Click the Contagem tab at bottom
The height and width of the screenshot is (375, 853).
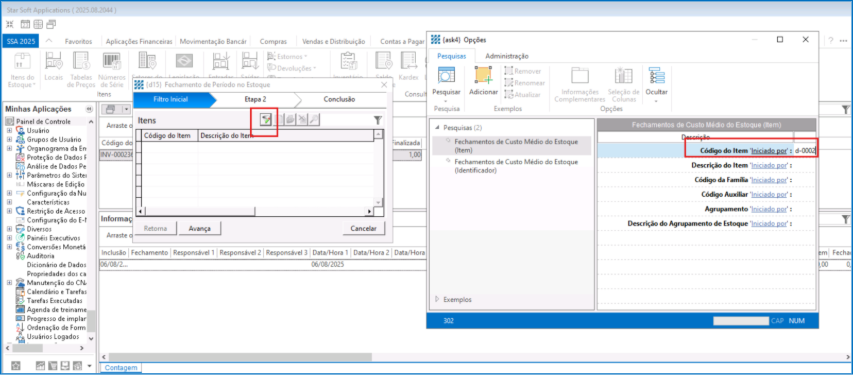(121, 368)
